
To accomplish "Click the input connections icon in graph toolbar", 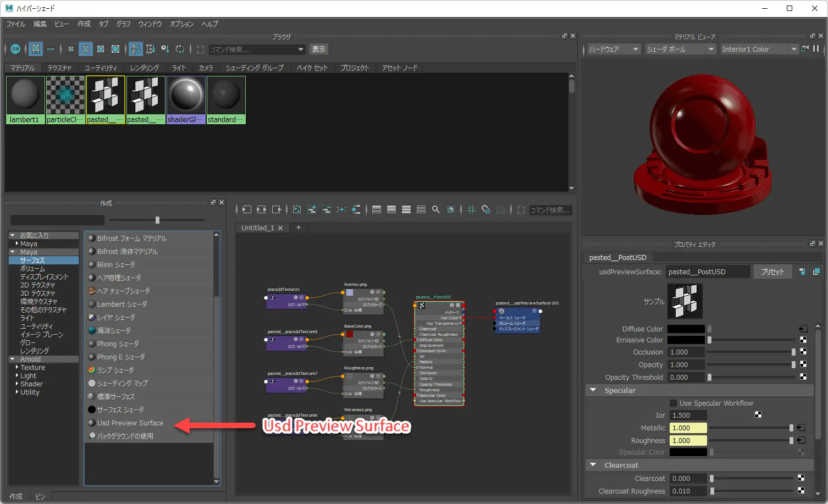I will tap(247, 209).
